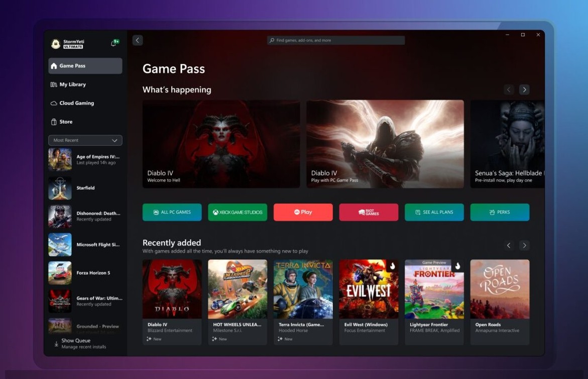The image size is (588, 379).
Task: Click the flame icon on Lightyear Frontier
Action: [457, 266]
